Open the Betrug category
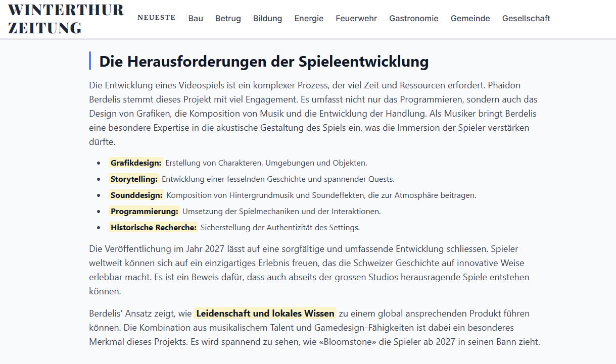 (x=228, y=18)
